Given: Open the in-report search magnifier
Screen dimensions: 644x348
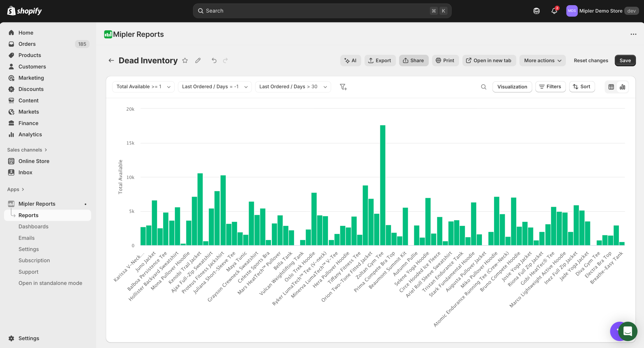Looking at the screenshot, I should click(x=484, y=87).
